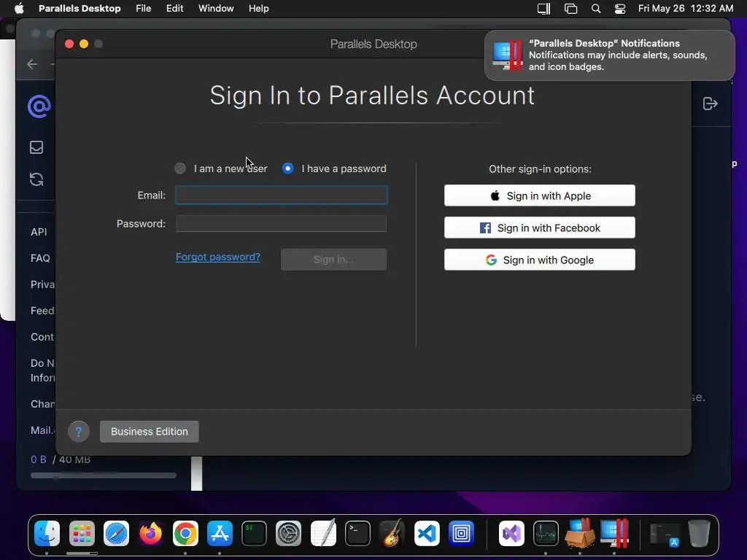Open the Parallels installer box icon in Dock
The image size is (747, 560).
tap(580, 533)
